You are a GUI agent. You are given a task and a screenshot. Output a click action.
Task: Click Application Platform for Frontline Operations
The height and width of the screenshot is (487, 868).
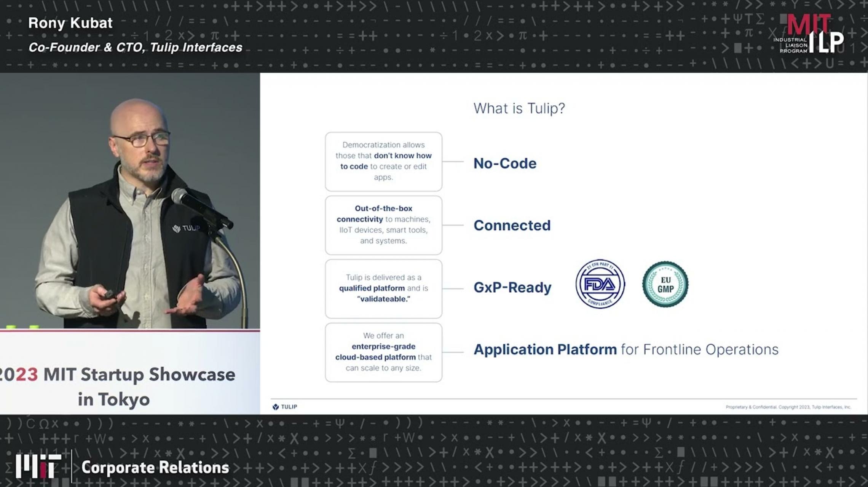625,349
